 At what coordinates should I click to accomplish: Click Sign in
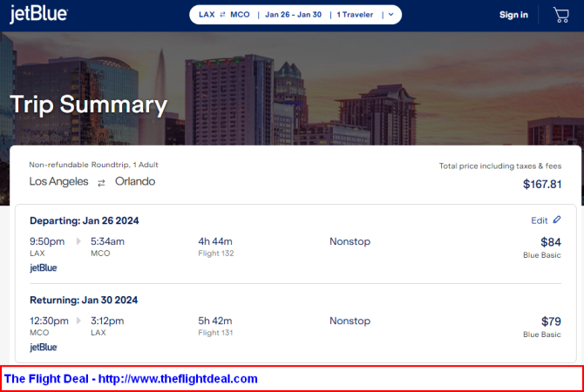(513, 15)
